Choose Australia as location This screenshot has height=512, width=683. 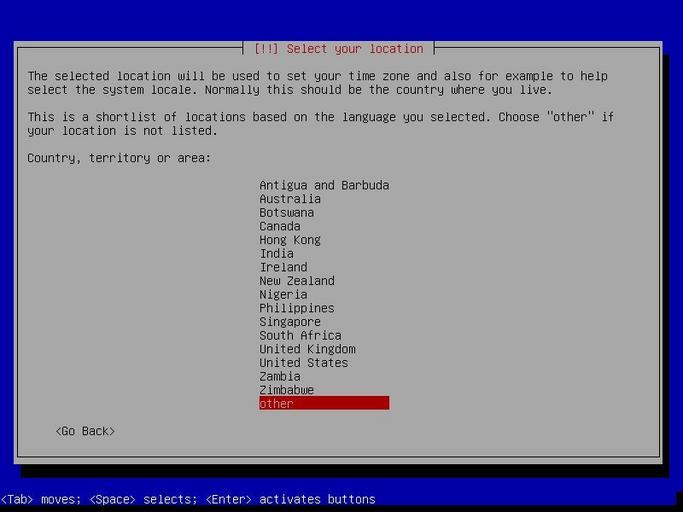(290, 199)
